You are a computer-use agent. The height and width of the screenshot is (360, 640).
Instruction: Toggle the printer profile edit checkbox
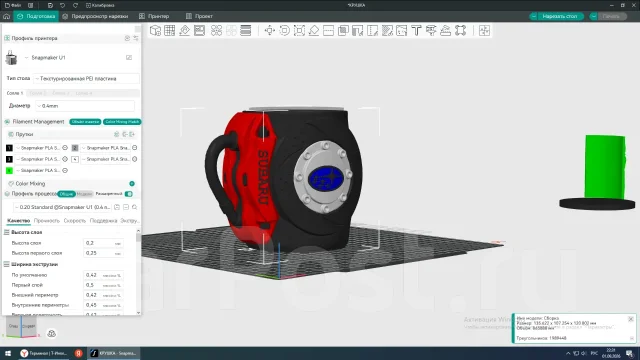pyautogui.click(x=129, y=58)
